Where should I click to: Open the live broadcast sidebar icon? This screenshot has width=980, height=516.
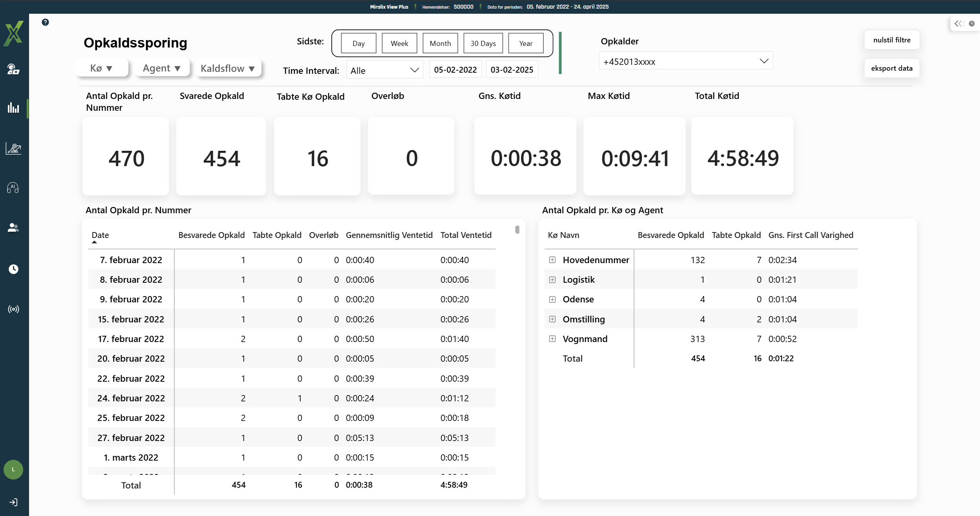pyautogui.click(x=13, y=309)
